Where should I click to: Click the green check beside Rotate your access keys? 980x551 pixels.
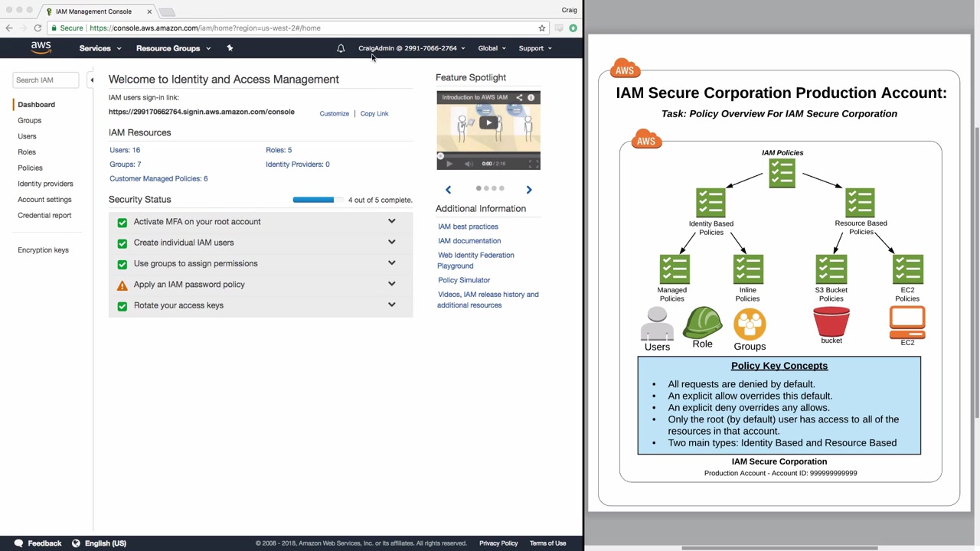[122, 306]
